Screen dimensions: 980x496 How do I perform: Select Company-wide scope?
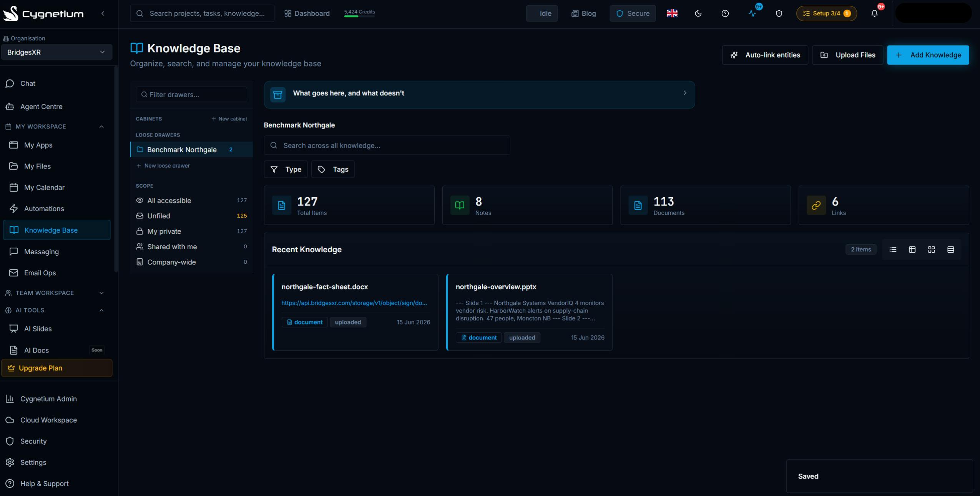pyautogui.click(x=191, y=262)
